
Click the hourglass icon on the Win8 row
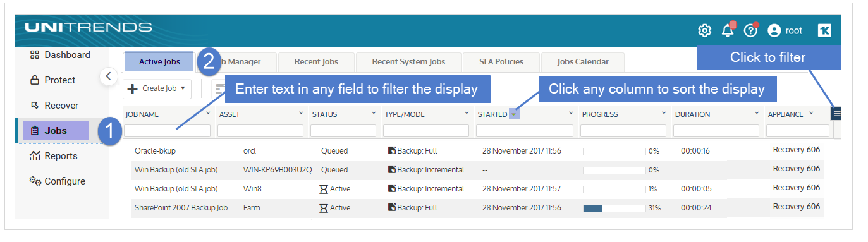coord(324,189)
